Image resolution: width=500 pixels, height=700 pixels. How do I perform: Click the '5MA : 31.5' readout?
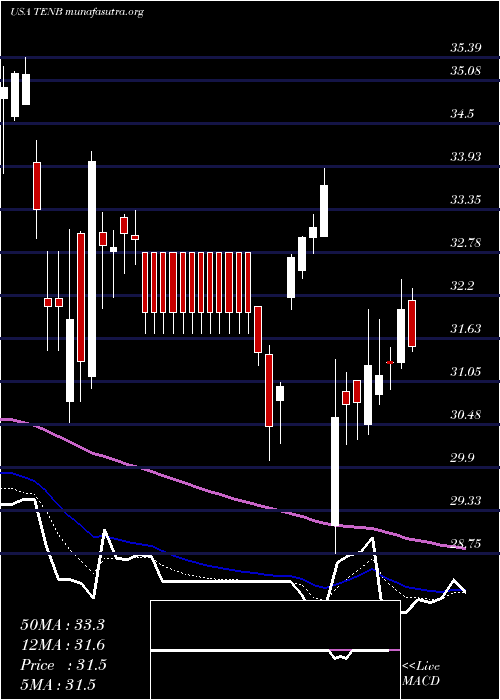pos(58,685)
